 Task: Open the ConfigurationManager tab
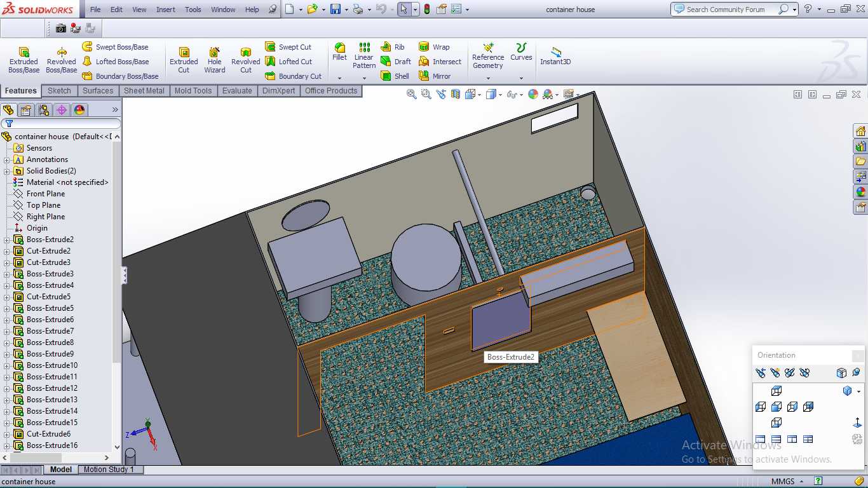pyautogui.click(x=44, y=110)
